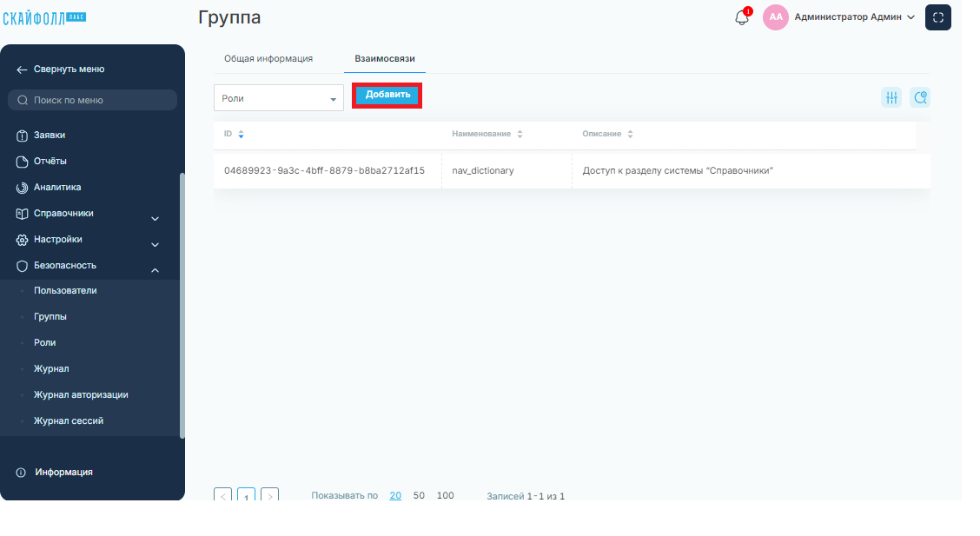Click the Заявки clipboard icon
Viewport: 980px width, 536px height.
(x=22, y=136)
